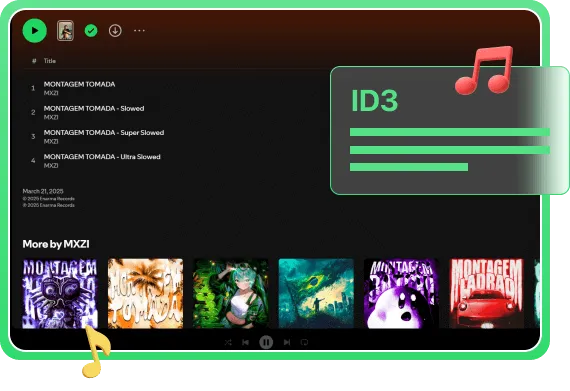Toggle the green saved checkmark icon
The height and width of the screenshot is (391, 570).
[91, 31]
